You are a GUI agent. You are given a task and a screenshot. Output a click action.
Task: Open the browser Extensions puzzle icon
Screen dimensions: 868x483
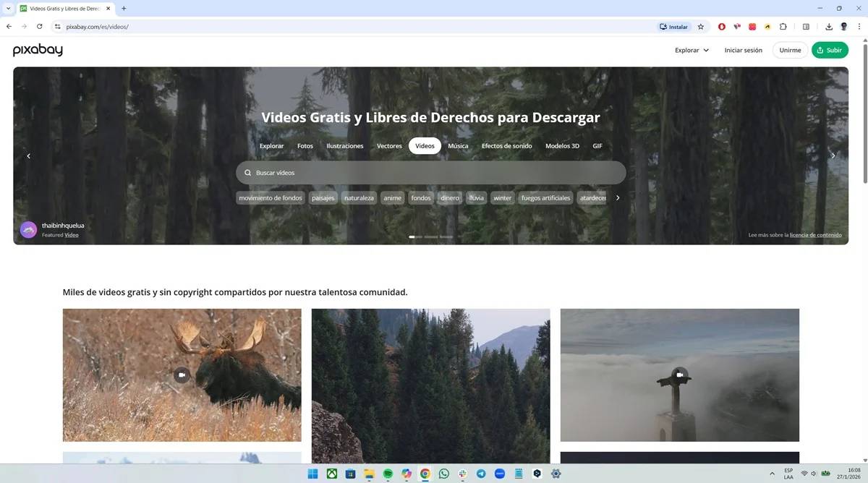click(783, 27)
